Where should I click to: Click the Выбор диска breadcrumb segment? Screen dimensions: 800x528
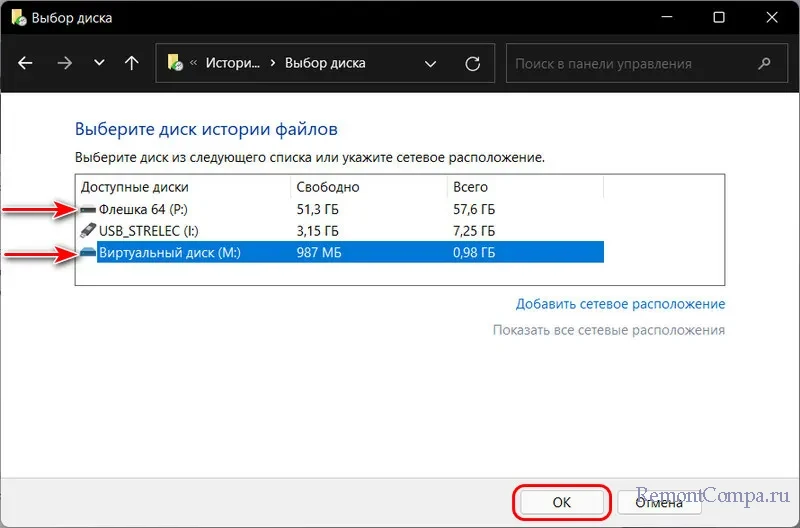[x=325, y=63]
